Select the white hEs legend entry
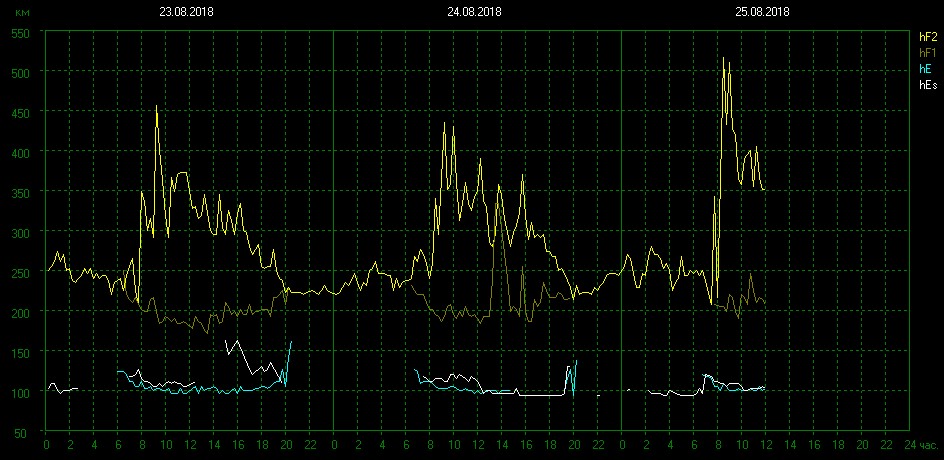Viewport: 944px width, 460px height. [927, 85]
